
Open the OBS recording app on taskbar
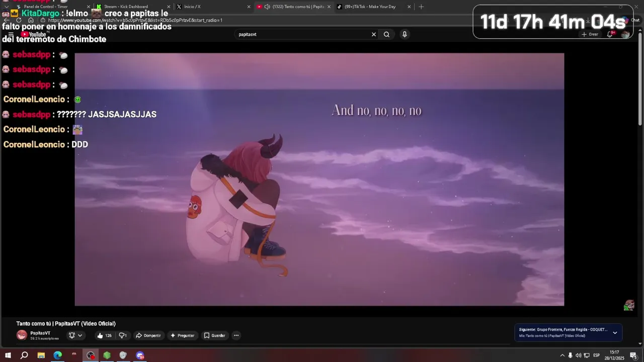click(91, 355)
